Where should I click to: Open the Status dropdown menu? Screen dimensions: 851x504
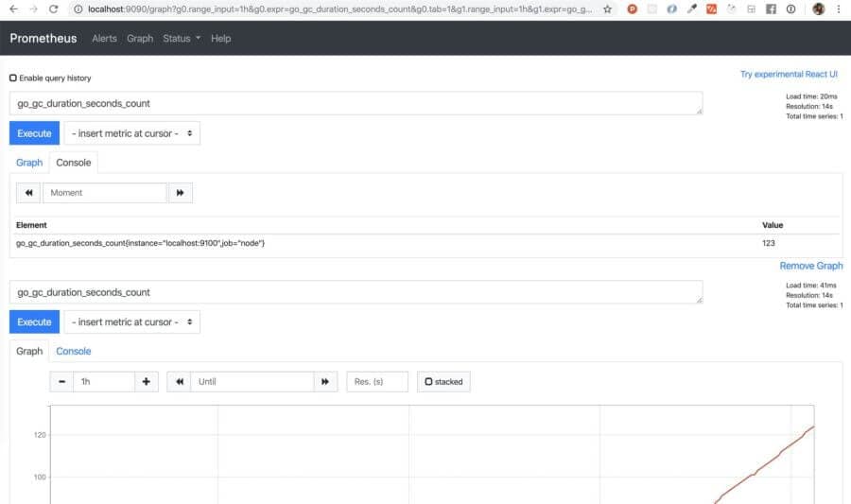[x=182, y=39]
